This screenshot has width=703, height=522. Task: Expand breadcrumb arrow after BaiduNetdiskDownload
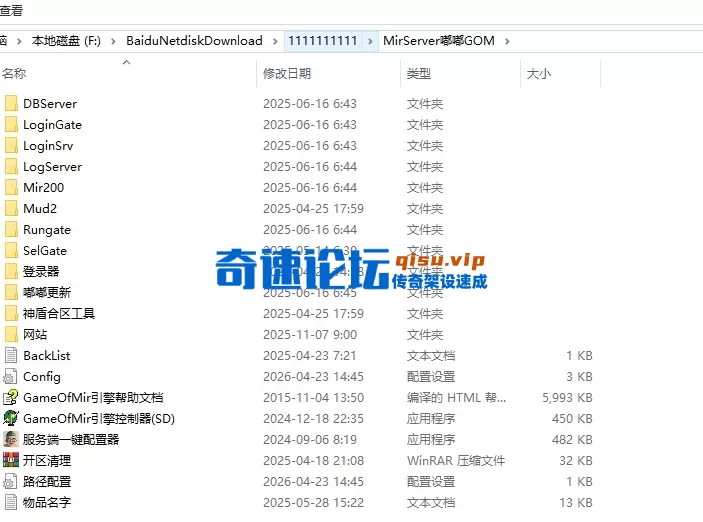(275, 41)
